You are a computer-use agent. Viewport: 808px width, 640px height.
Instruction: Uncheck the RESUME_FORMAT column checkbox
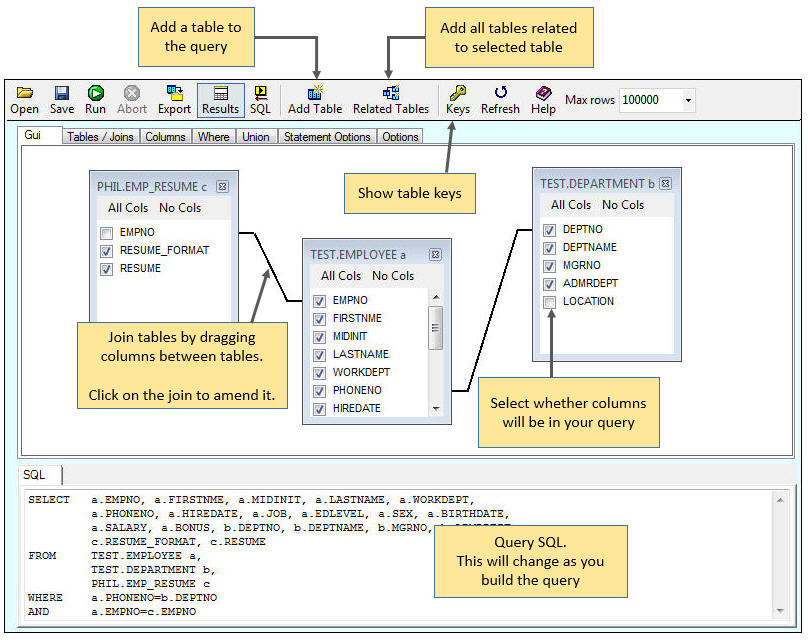click(x=106, y=251)
